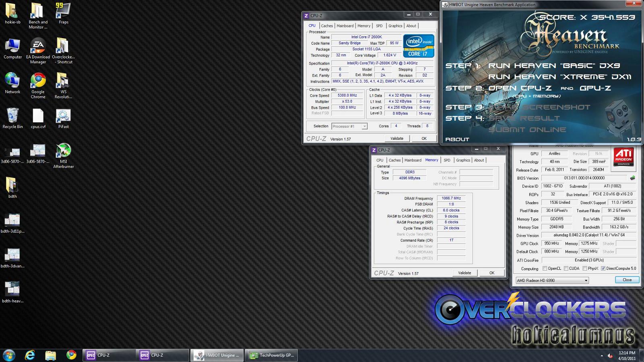The height and width of the screenshot is (362, 644).
Task: Open Overclocke... Shortcut icon
Action: 64,51
